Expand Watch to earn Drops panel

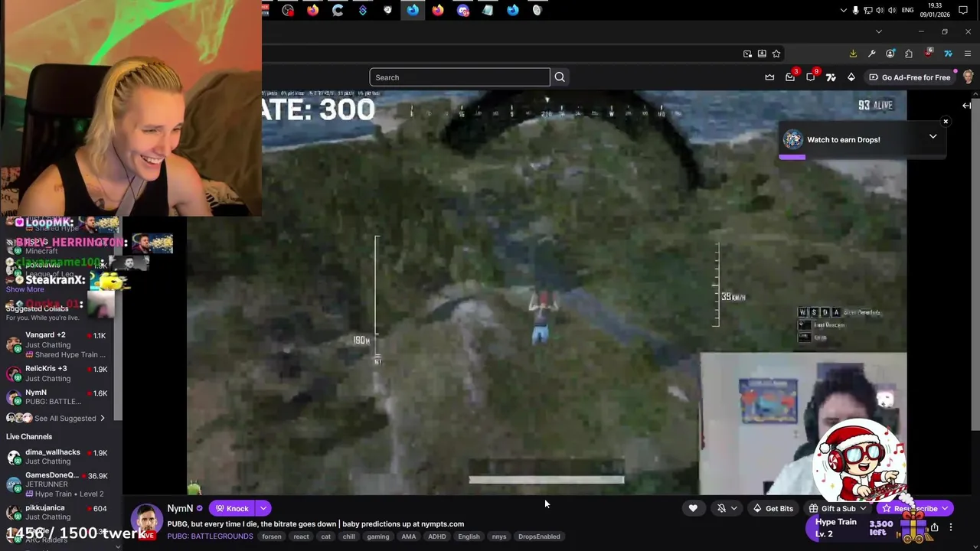[933, 136]
